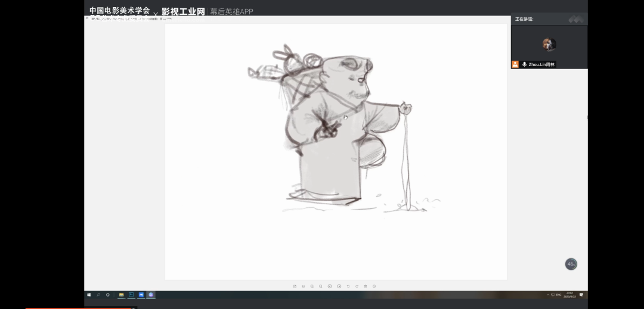Click the purple hexagon app on taskbar
Screen dimensions: 644x309
[x=151, y=295]
